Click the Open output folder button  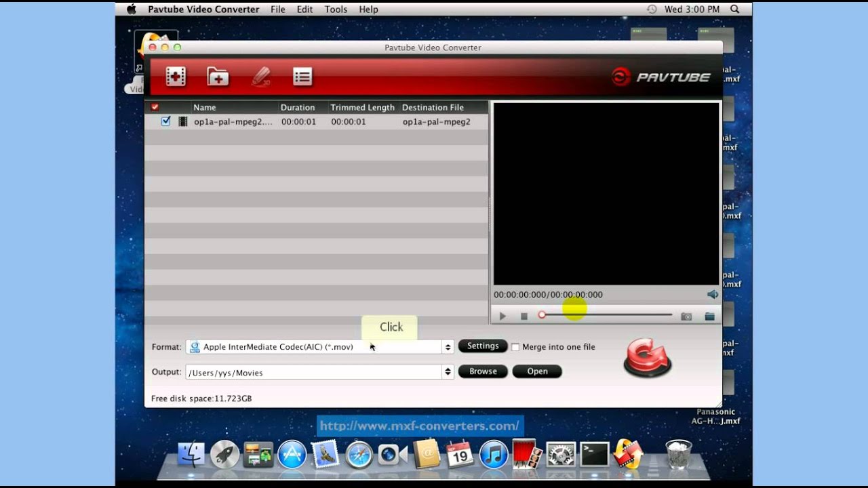point(537,371)
